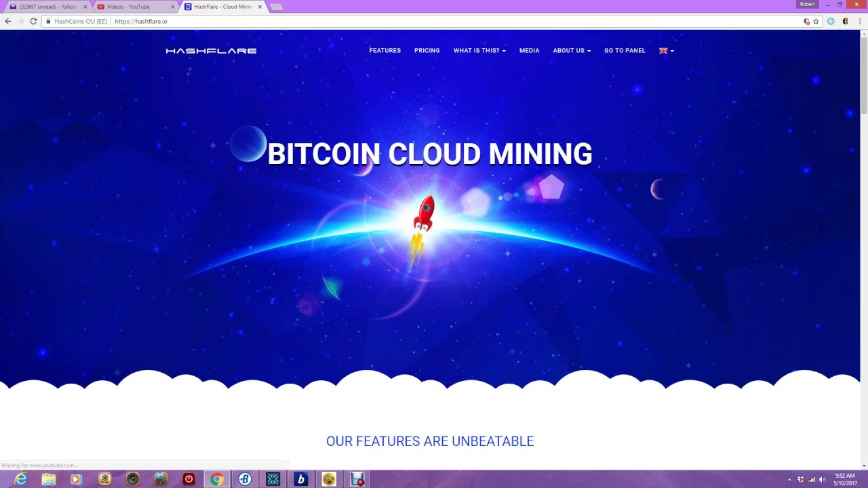This screenshot has height=488, width=868.
Task: Click the Bitcoin Cloud Mining headline
Action: click(x=430, y=154)
